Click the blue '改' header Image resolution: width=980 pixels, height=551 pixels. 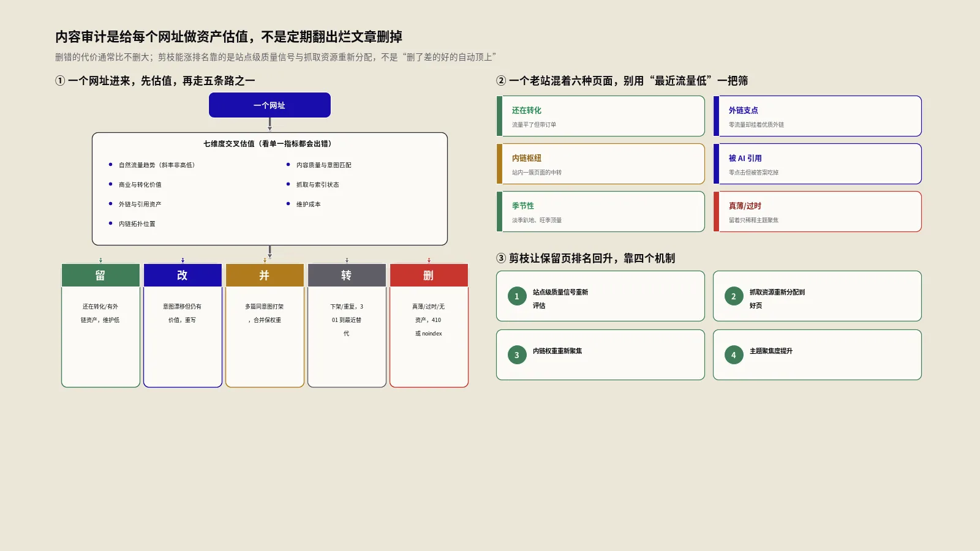(x=183, y=275)
